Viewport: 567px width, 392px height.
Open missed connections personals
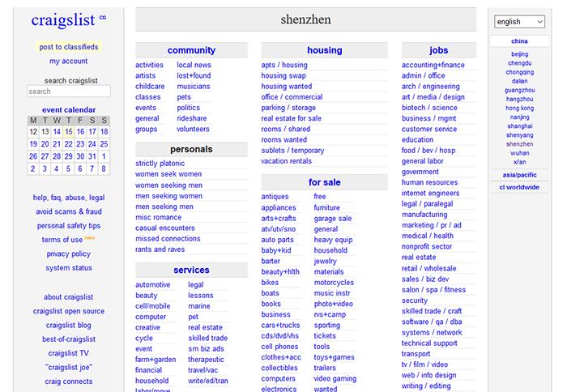[x=168, y=239]
